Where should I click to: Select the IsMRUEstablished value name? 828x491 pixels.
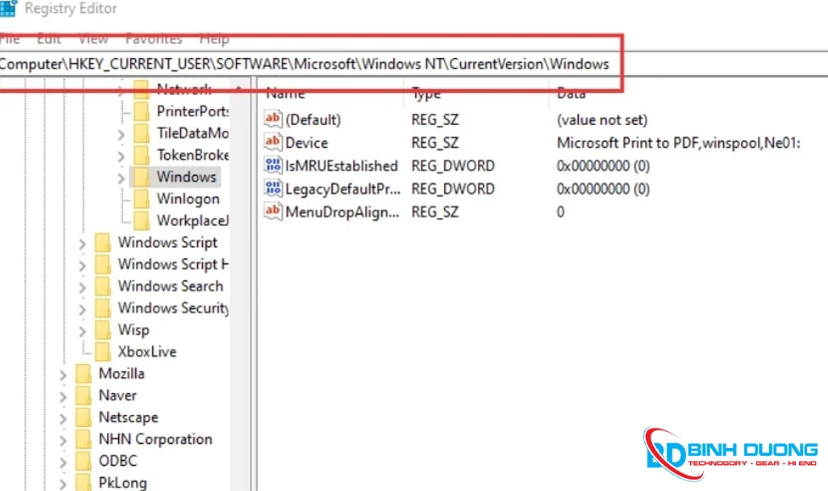pos(342,166)
